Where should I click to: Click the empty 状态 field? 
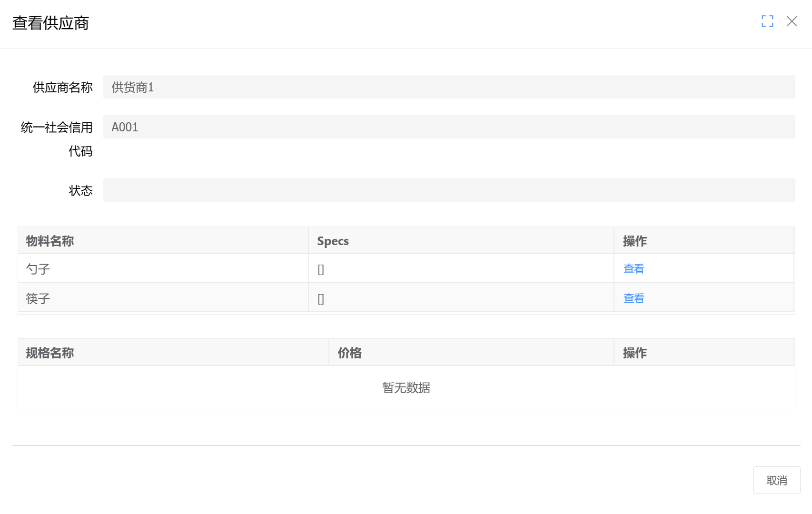(x=333, y=189)
